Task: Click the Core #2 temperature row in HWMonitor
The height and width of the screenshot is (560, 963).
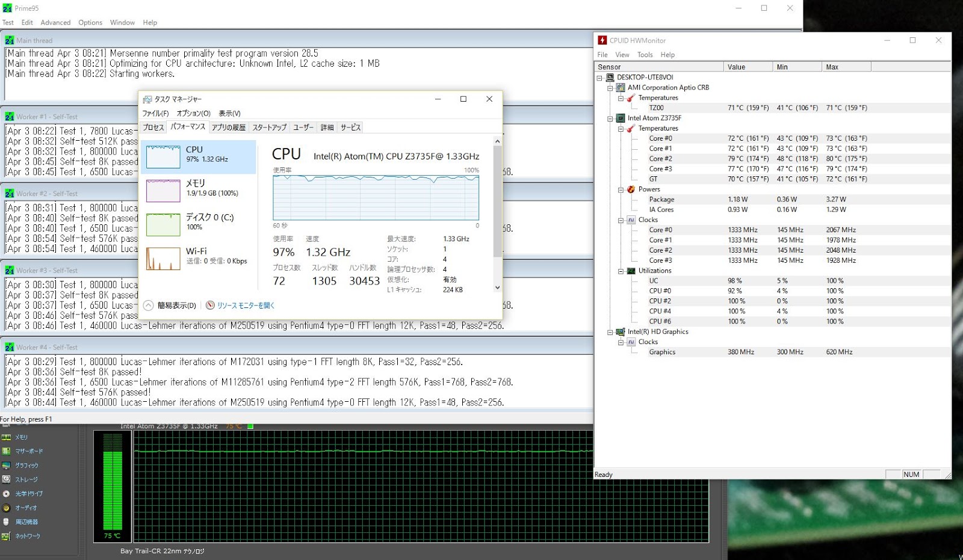Action: (x=773, y=159)
